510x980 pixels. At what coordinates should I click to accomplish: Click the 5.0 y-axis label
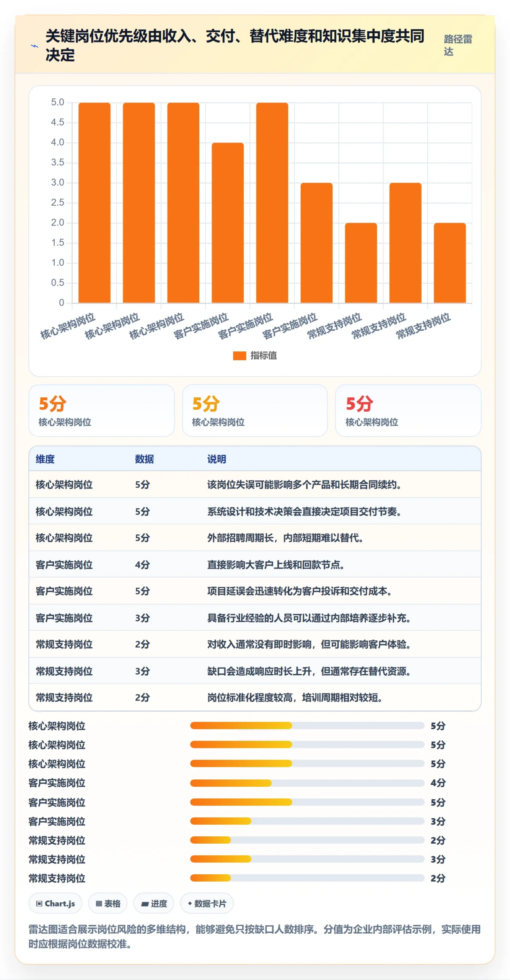click(57, 102)
